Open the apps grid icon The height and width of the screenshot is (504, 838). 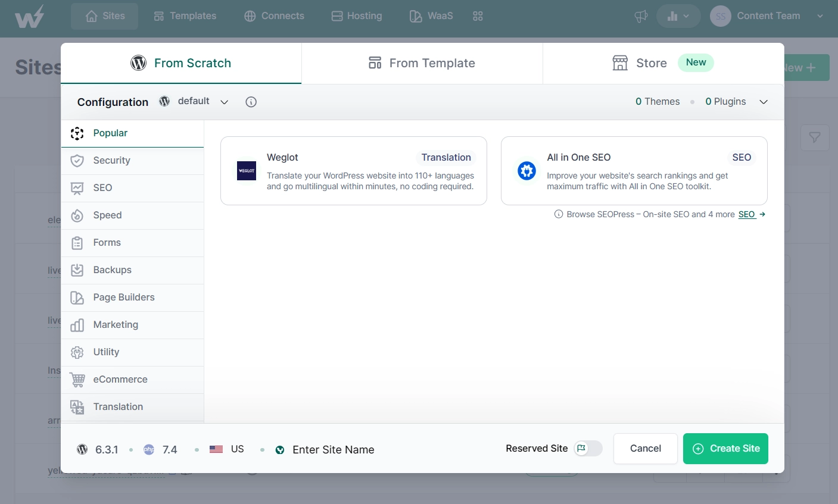[x=478, y=16]
